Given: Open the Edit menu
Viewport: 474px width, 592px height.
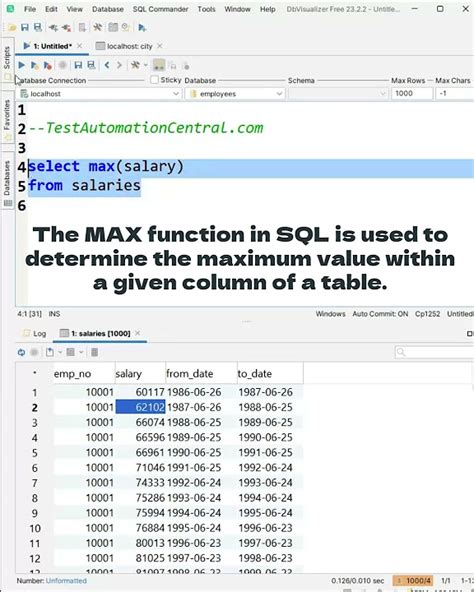Looking at the screenshot, I should click(51, 9).
